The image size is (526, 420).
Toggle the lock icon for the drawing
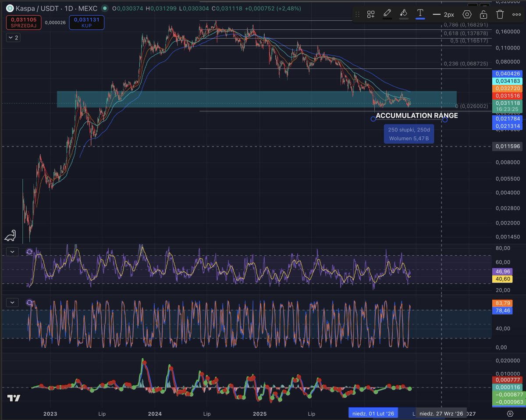coord(483,14)
